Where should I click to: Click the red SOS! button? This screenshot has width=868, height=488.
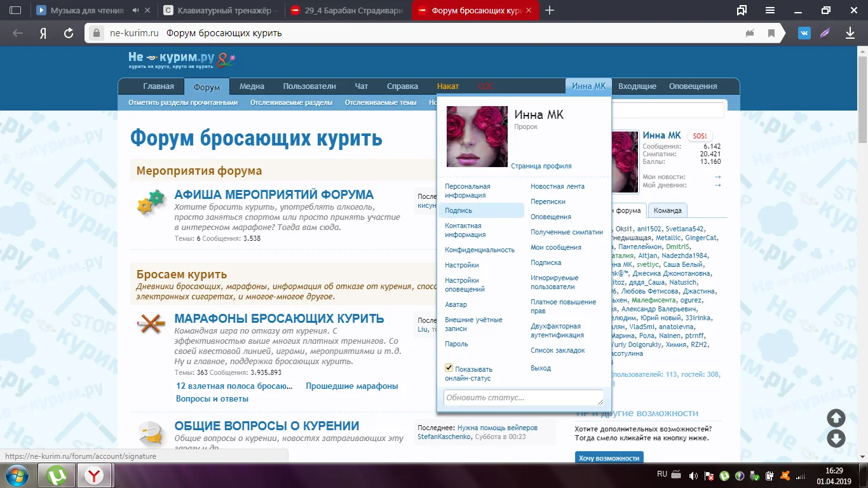700,136
